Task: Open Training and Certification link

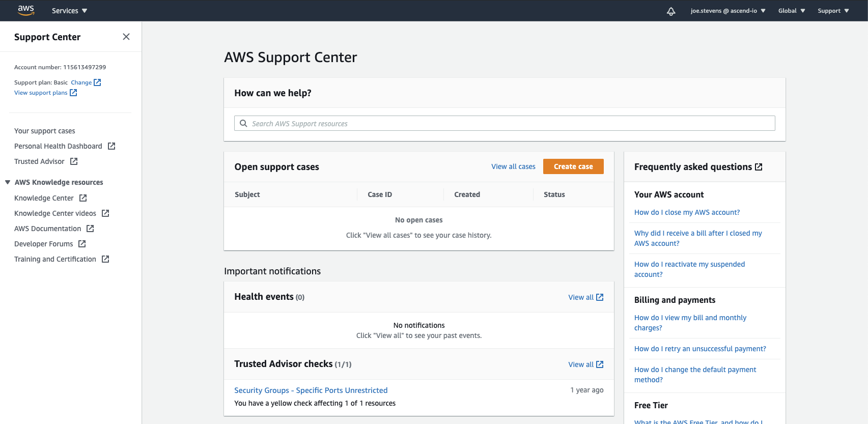Action: [x=55, y=259]
